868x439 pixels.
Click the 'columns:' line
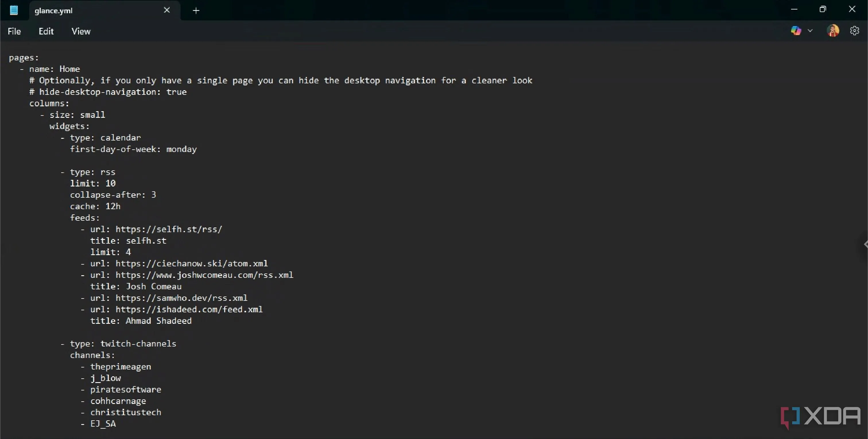coord(49,103)
